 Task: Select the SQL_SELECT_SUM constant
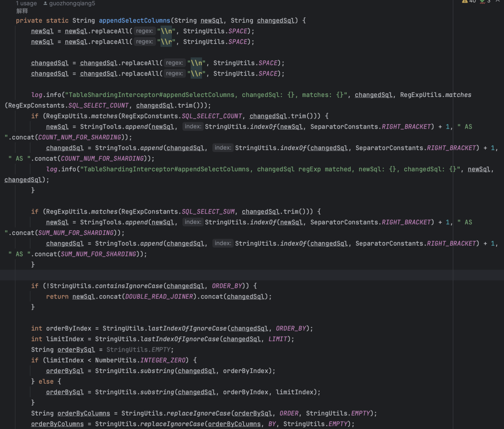[208, 212]
